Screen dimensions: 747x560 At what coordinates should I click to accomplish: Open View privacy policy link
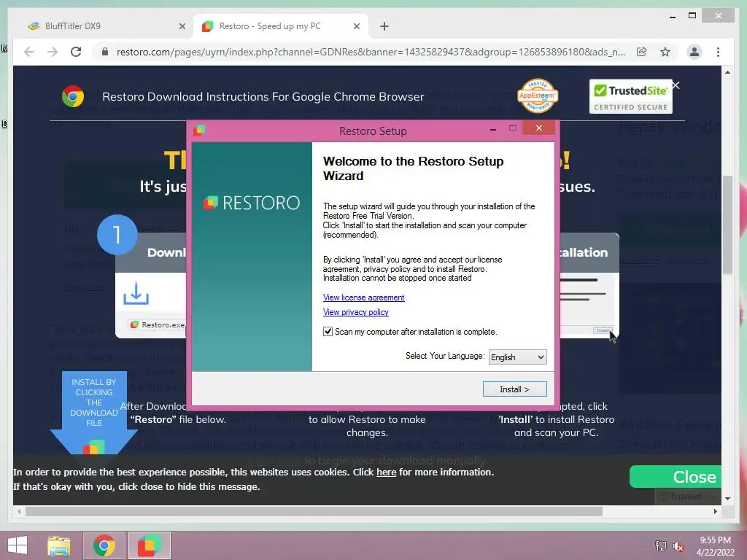click(x=355, y=312)
